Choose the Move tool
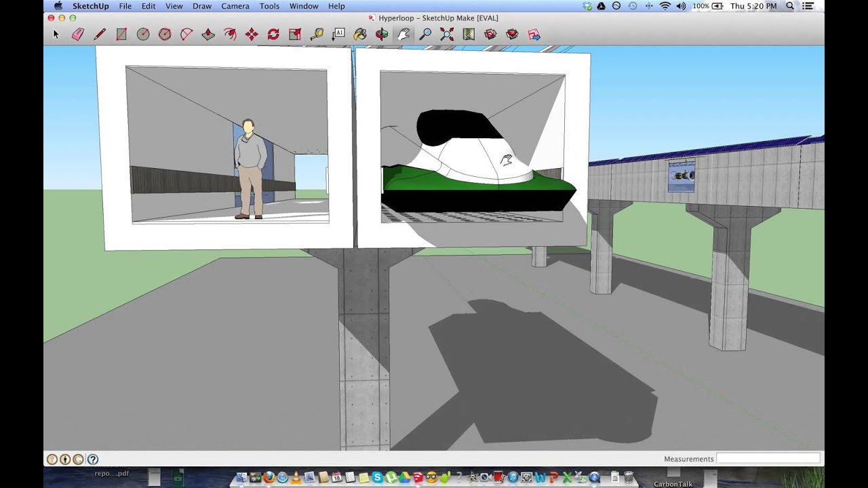 pos(252,34)
